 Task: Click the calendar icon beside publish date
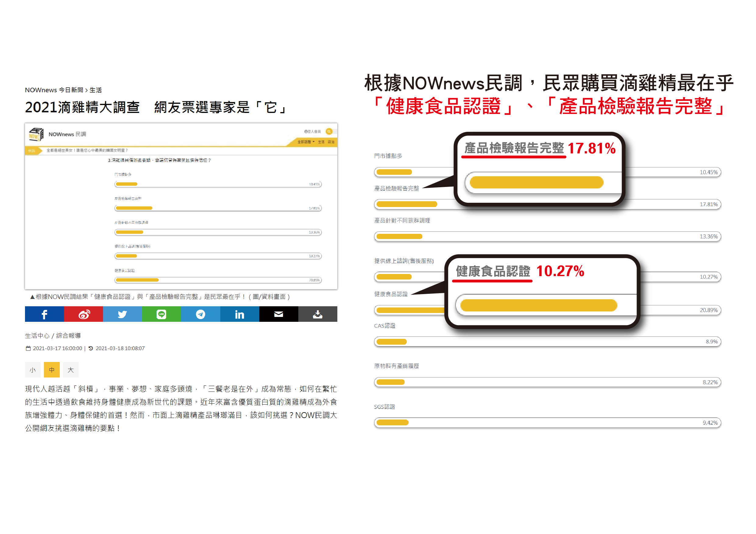tap(28, 348)
